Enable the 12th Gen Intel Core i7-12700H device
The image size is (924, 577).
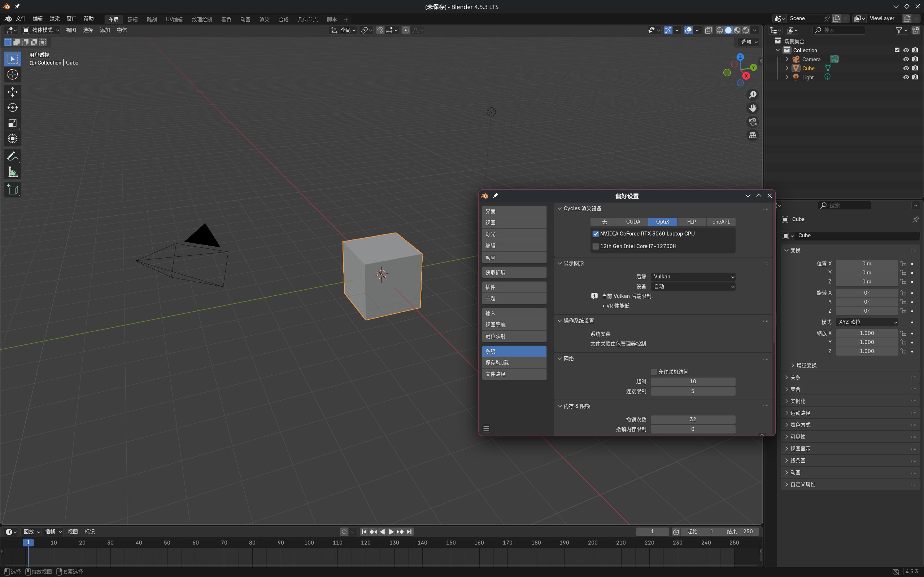click(x=595, y=246)
